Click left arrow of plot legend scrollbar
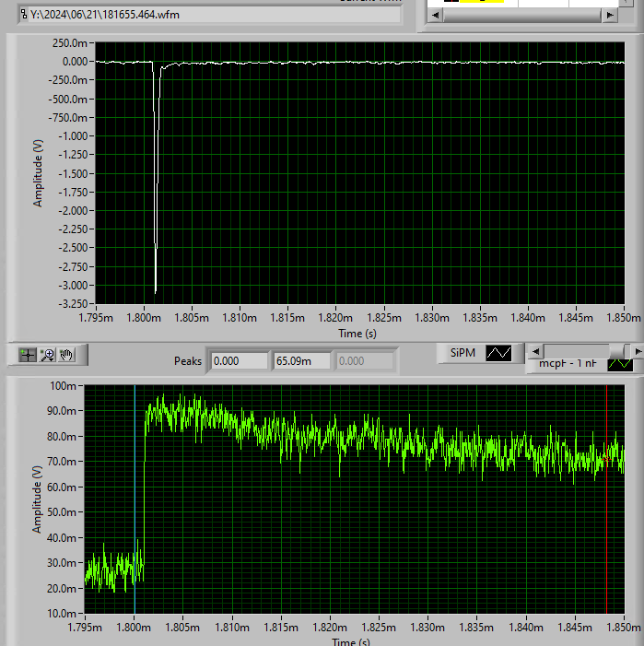 click(x=535, y=351)
